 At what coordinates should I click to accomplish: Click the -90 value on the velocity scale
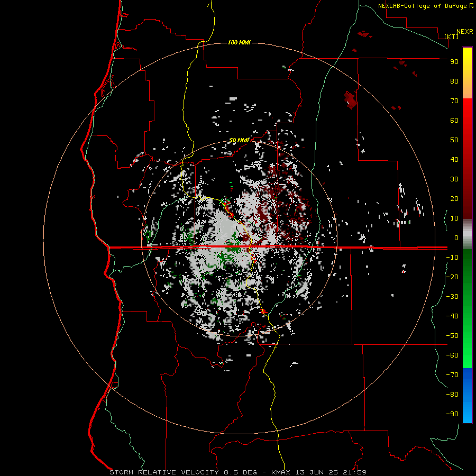pyautogui.click(x=452, y=414)
